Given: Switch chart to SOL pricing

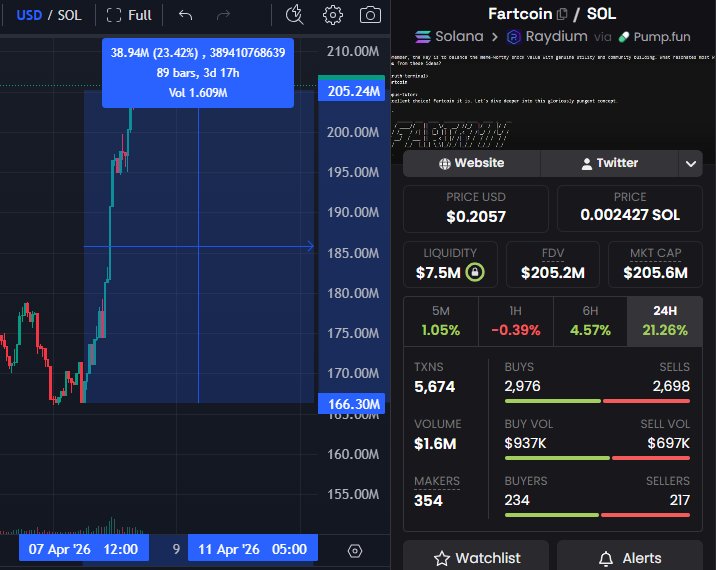Looking at the screenshot, I should pyautogui.click(x=69, y=15).
